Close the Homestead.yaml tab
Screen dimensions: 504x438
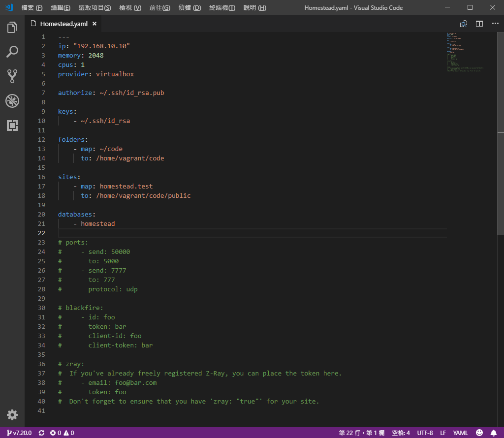tap(94, 24)
